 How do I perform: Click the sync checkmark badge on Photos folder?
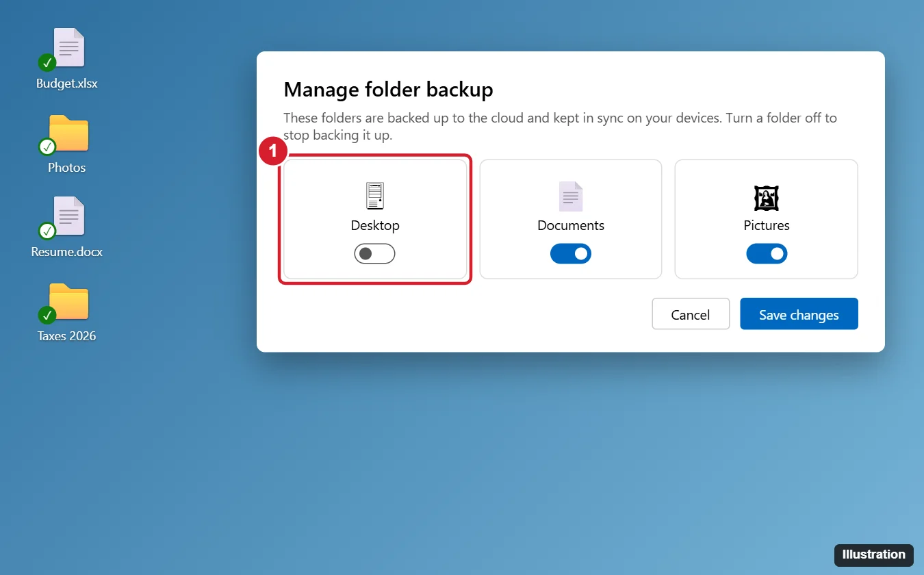click(47, 146)
